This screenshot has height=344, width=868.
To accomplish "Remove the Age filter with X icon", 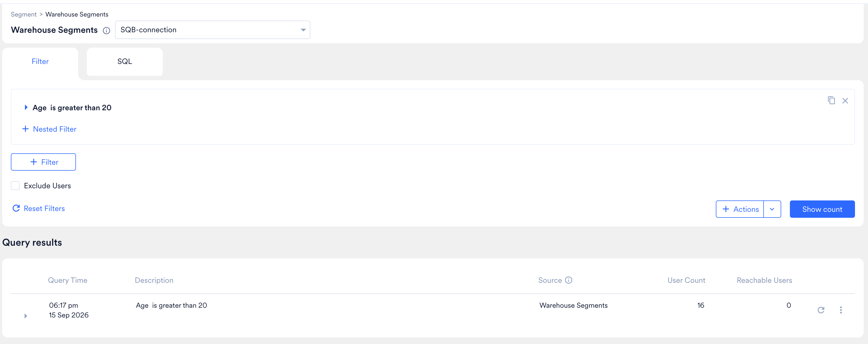I will tap(845, 101).
